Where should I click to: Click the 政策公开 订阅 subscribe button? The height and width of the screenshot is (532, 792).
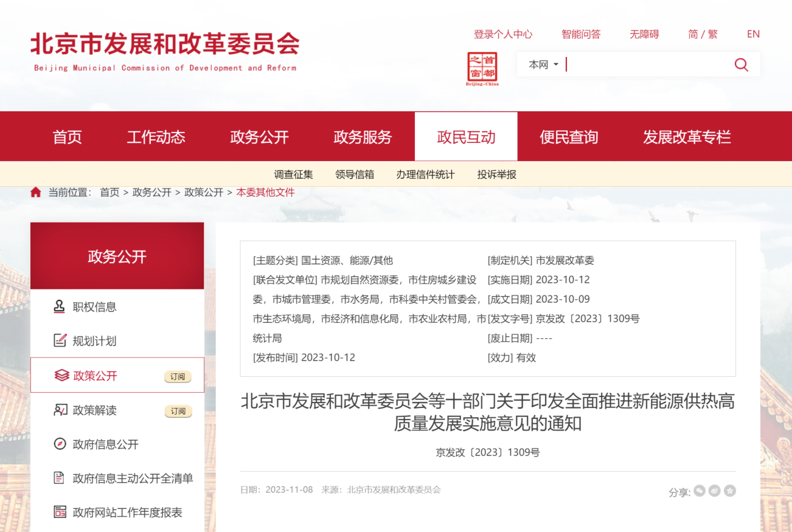[178, 376]
